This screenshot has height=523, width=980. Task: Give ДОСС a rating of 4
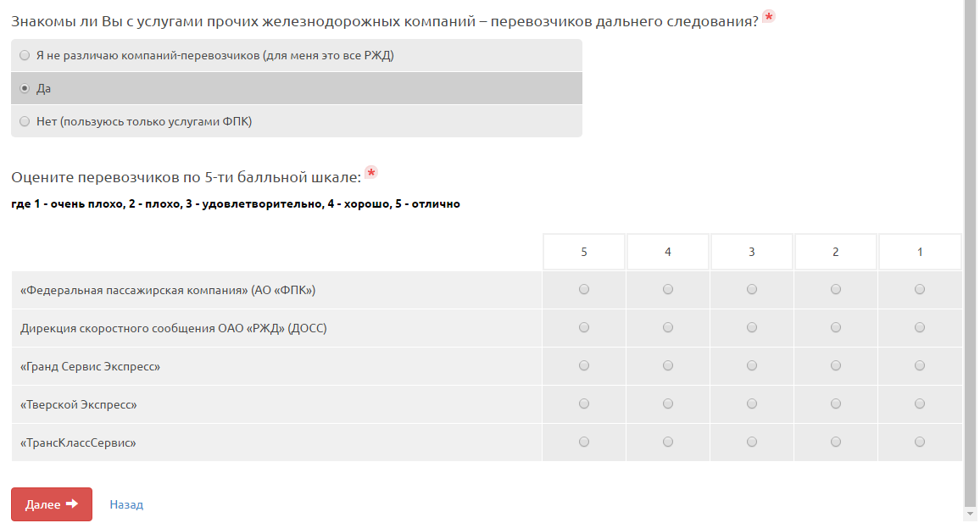668,328
